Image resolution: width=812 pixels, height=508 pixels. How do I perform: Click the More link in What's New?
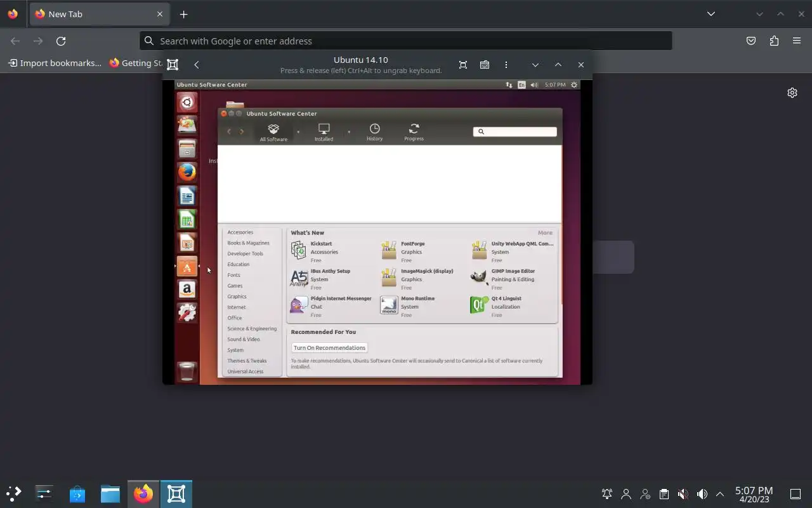click(x=545, y=232)
